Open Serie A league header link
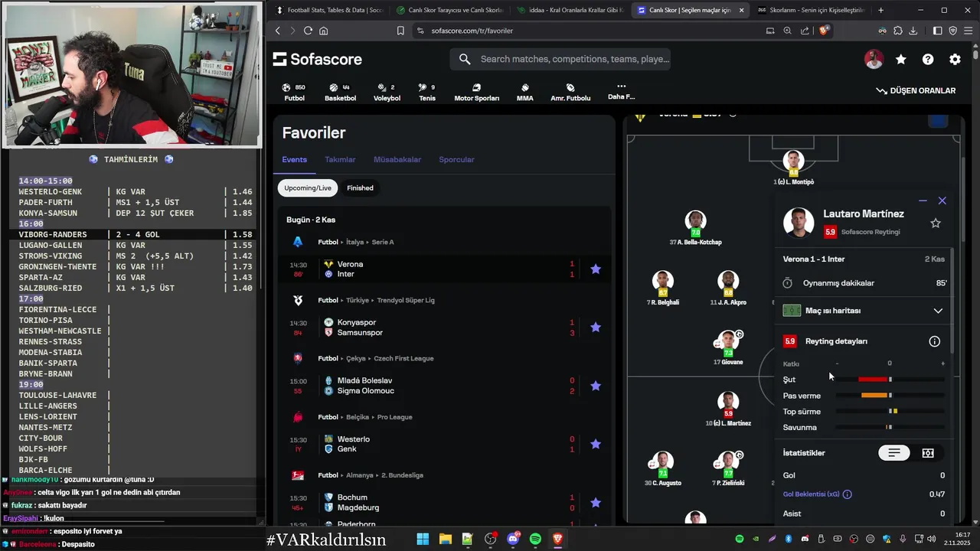 pyautogui.click(x=381, y=242)
